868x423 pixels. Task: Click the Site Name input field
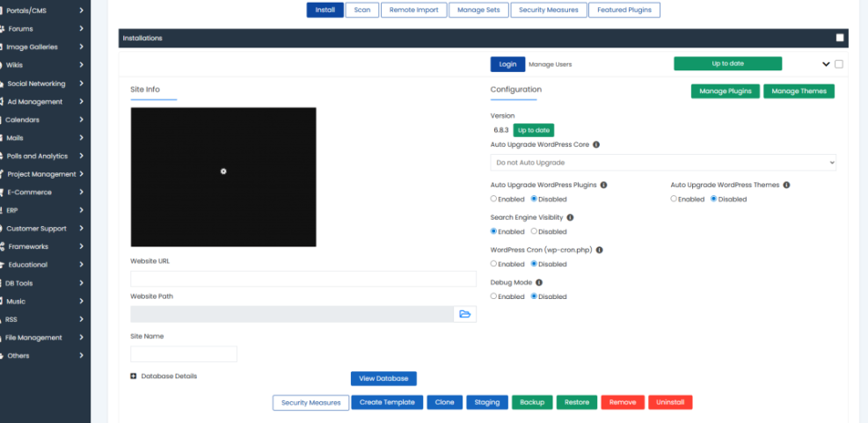[184, 354]
